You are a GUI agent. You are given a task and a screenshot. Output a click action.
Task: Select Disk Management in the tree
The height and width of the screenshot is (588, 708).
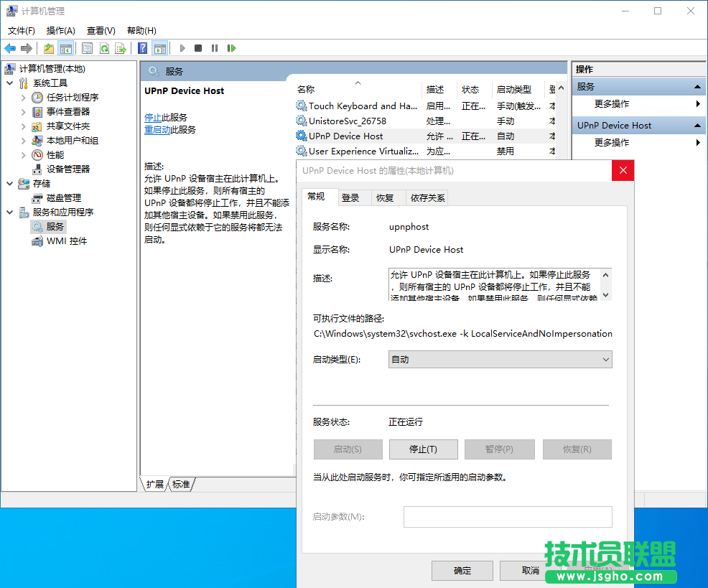(x=63, y=197)
